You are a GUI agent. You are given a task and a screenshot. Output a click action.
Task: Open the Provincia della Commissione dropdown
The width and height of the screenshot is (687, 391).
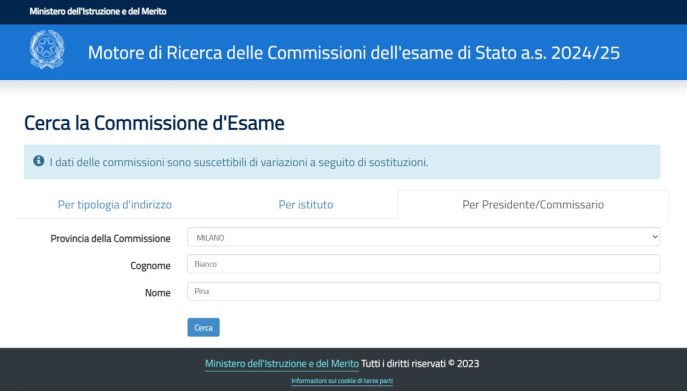coord(423,237)
